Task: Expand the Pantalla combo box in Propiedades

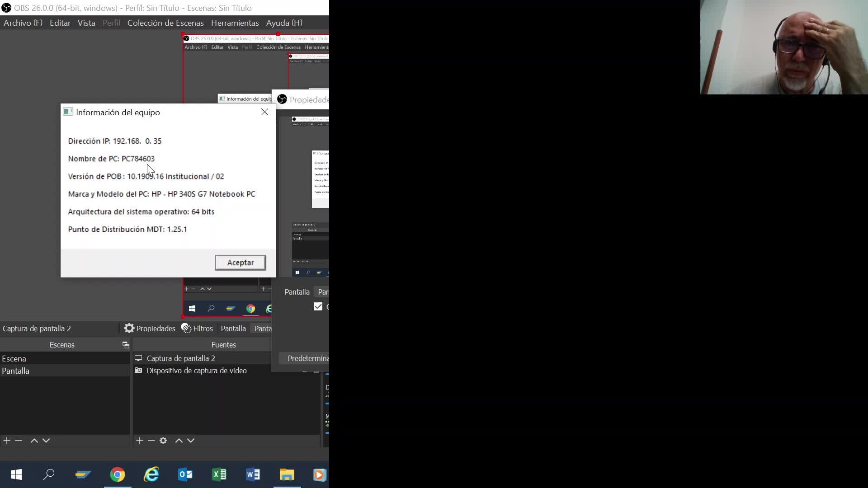Action: tap(323, 292)
